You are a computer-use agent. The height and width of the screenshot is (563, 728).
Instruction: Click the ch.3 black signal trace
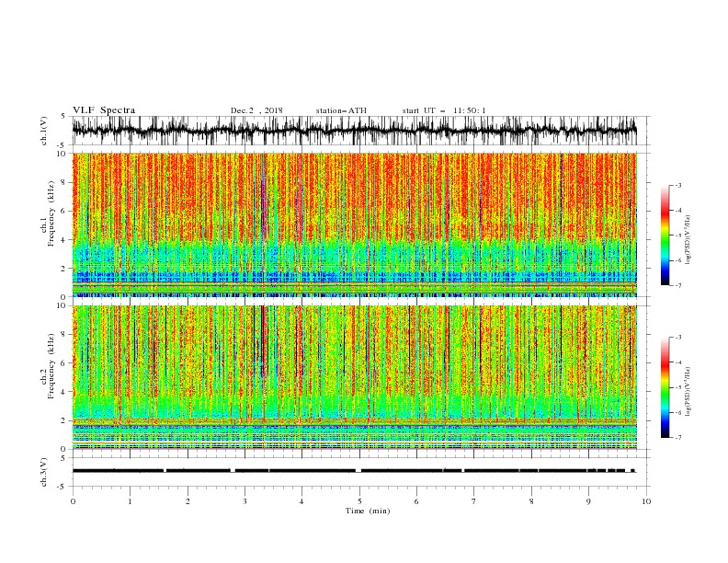click(x=354, y=471)
